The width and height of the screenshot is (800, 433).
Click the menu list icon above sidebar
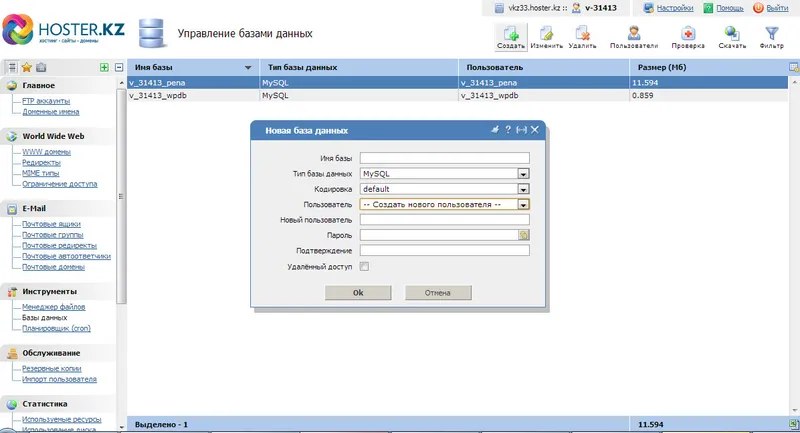pos(12,67)
